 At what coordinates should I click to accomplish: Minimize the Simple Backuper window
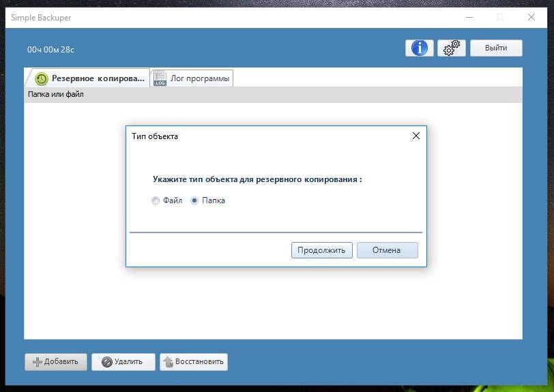point(469,17)
